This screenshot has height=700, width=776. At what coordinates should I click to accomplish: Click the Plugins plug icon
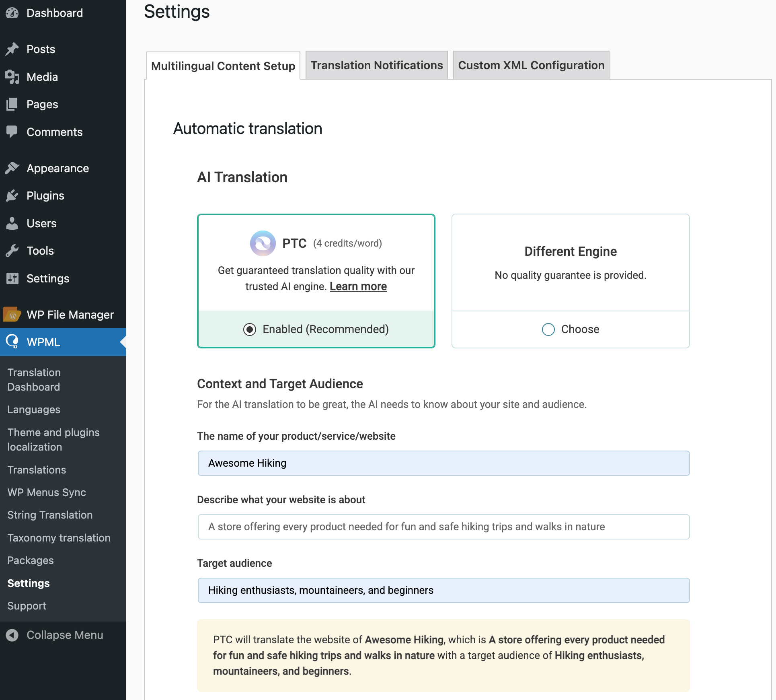[x=12, y=196]
